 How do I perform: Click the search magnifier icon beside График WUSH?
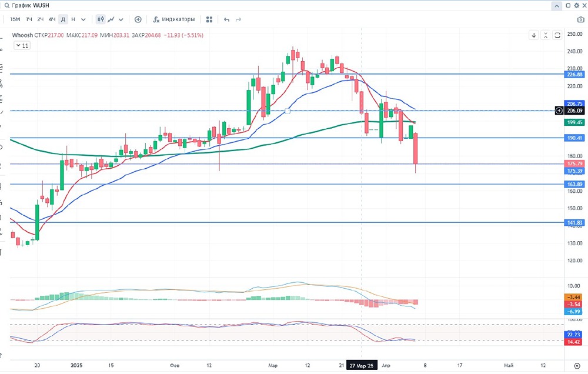coord(6,6)
